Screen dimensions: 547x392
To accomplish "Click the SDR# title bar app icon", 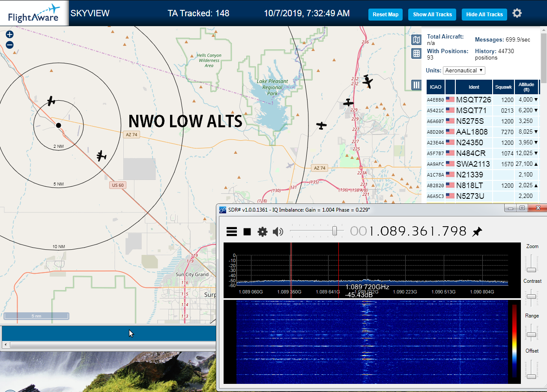I will (223, 209).
